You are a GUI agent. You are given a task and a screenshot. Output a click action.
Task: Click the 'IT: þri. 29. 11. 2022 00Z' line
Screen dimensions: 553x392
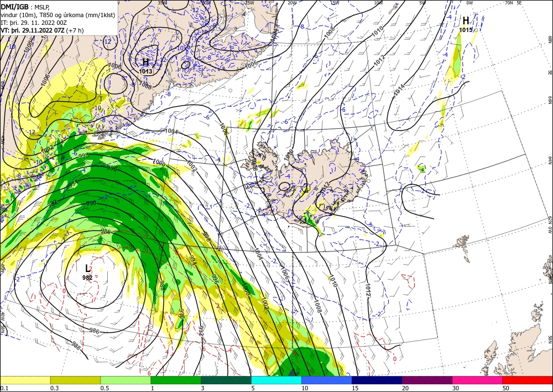[x=33, y=22]
